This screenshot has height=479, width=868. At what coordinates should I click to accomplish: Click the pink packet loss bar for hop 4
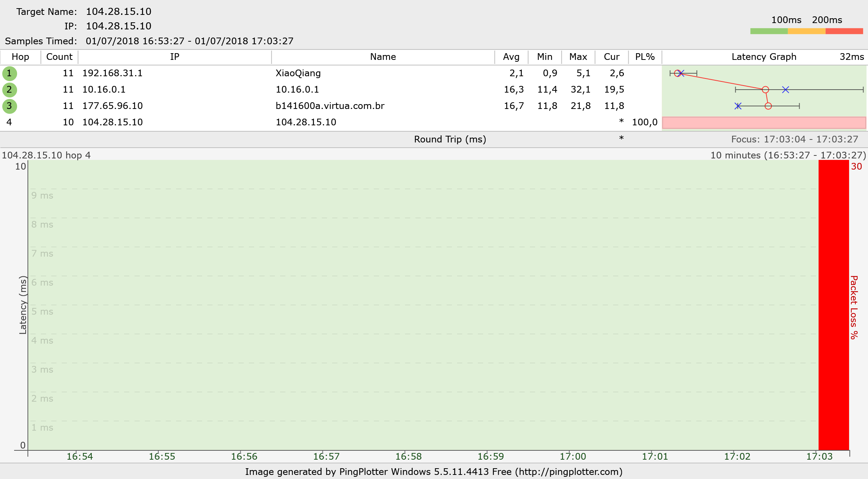pyautogui.click(x=764, y=123)
